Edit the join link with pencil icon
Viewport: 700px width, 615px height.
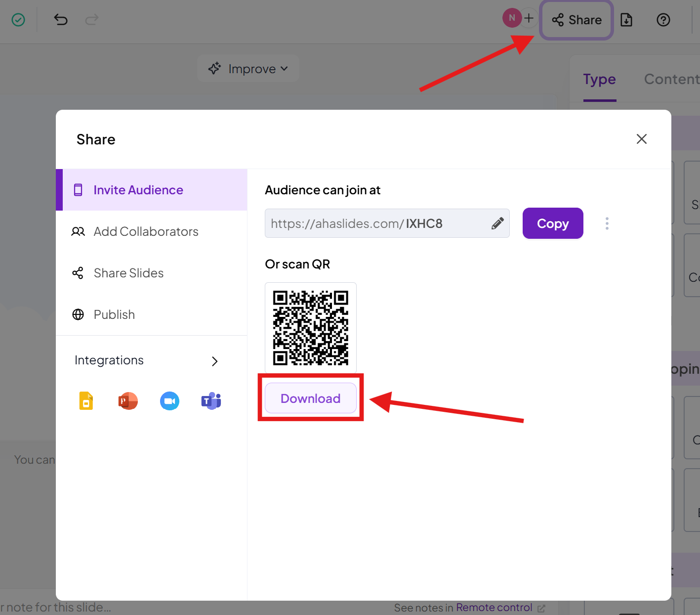tap(497, 223)
